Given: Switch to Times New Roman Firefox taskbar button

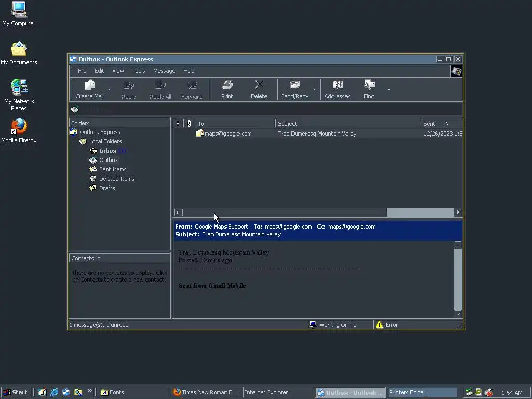Looking at the screenshot, I should [206, 392].
